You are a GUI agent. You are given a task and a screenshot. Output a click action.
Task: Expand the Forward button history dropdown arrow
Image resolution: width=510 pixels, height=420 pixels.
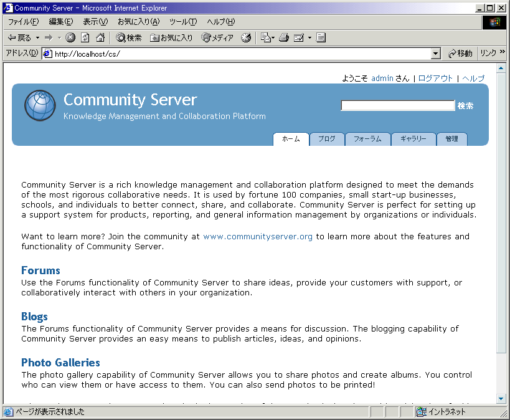(x=59, y=38)
